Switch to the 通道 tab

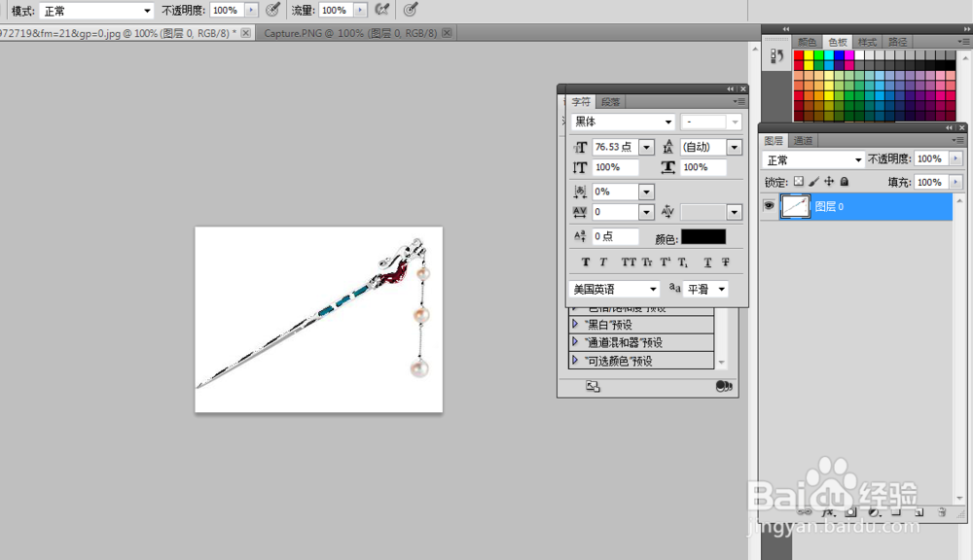(x=803, y=140)
